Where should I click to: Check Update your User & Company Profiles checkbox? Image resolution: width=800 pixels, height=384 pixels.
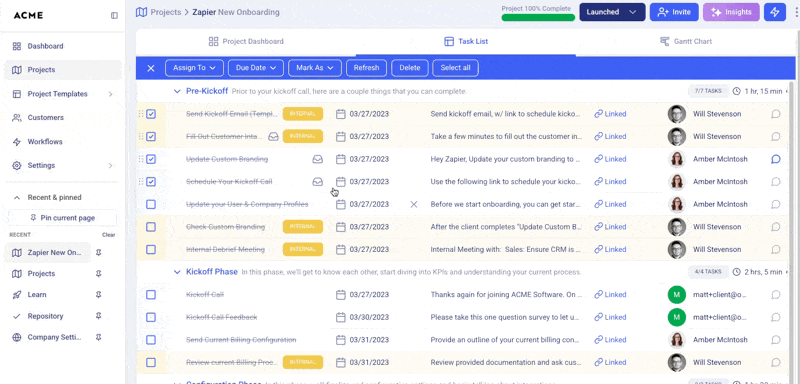[151, 204]
